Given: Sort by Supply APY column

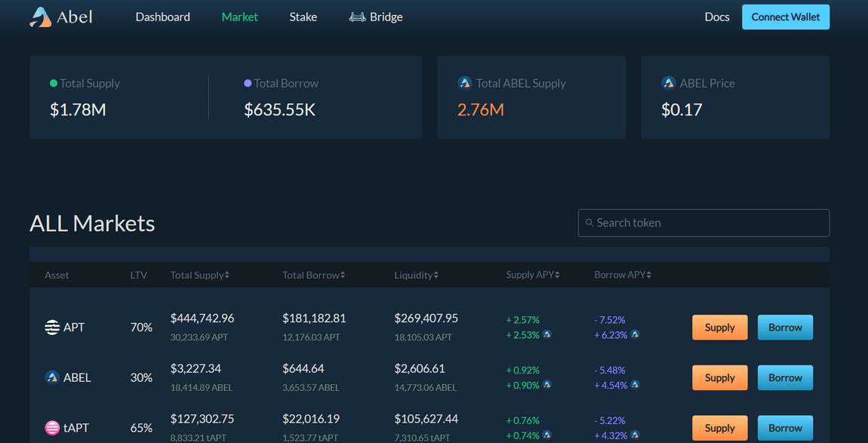Looking at the screenshot, I should 533,275.
